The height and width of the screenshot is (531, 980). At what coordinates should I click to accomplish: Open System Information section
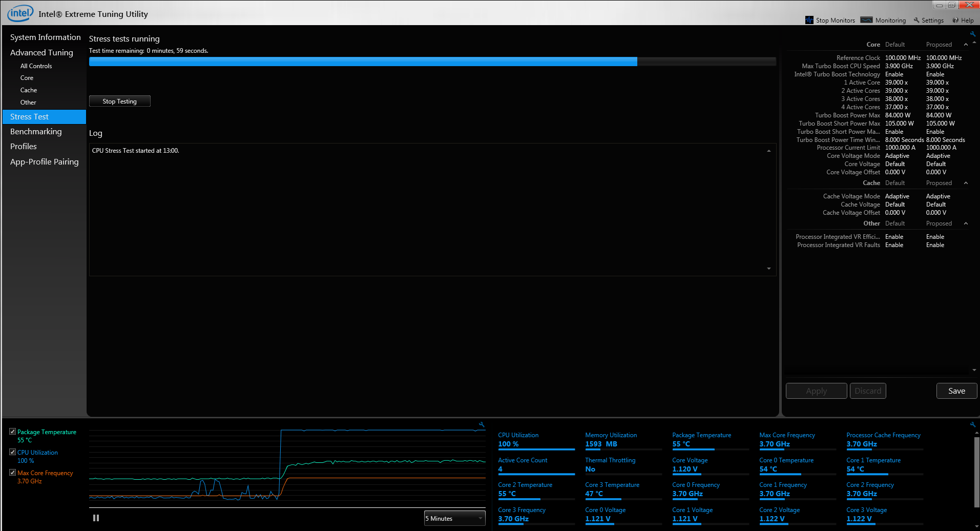[x=45, y=37]
